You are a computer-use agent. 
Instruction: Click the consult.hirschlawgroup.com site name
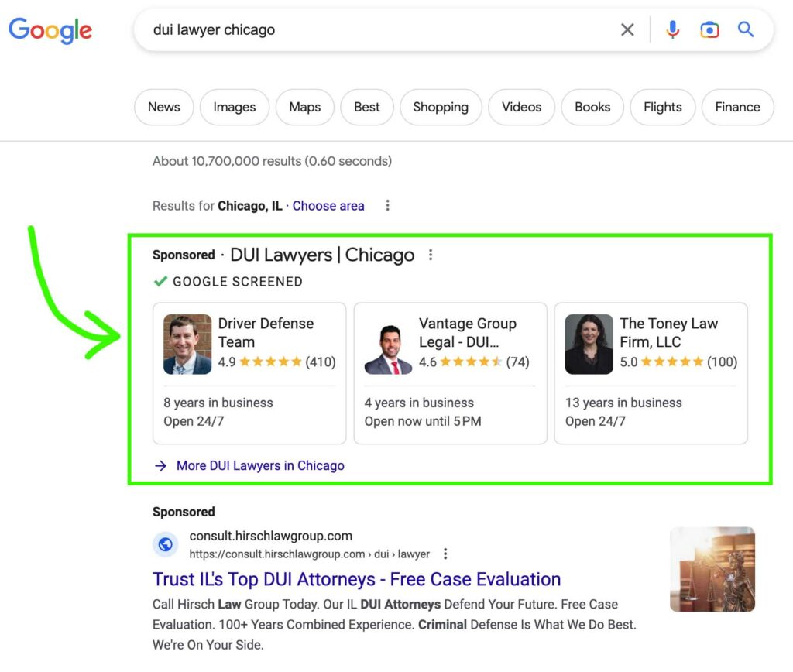270,536
